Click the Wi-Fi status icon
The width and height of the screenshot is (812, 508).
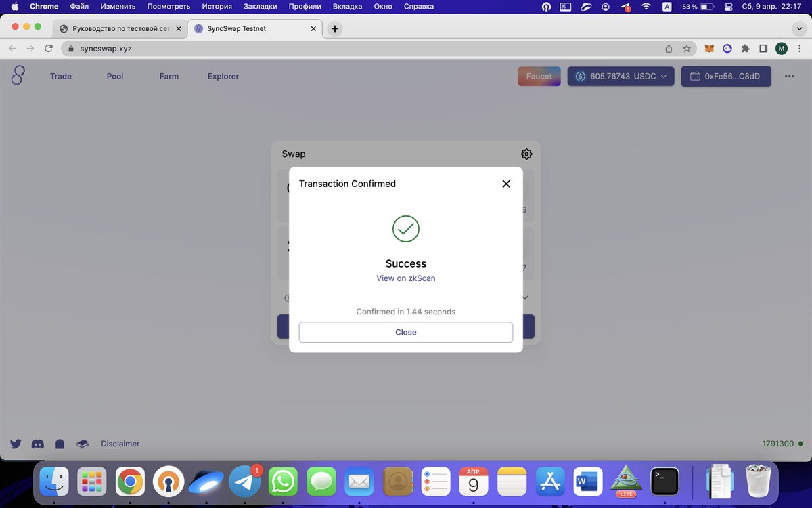(x=646, y=7)
